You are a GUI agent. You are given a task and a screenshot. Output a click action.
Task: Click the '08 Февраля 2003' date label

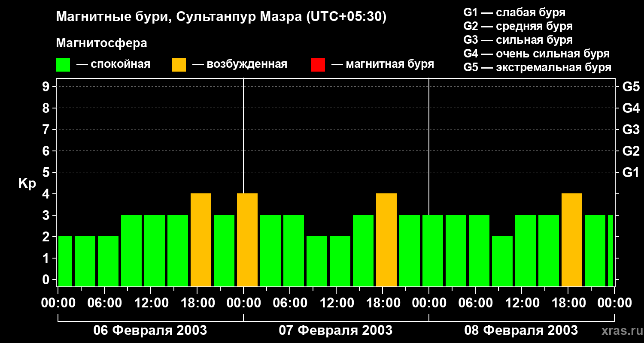point(521,331)
